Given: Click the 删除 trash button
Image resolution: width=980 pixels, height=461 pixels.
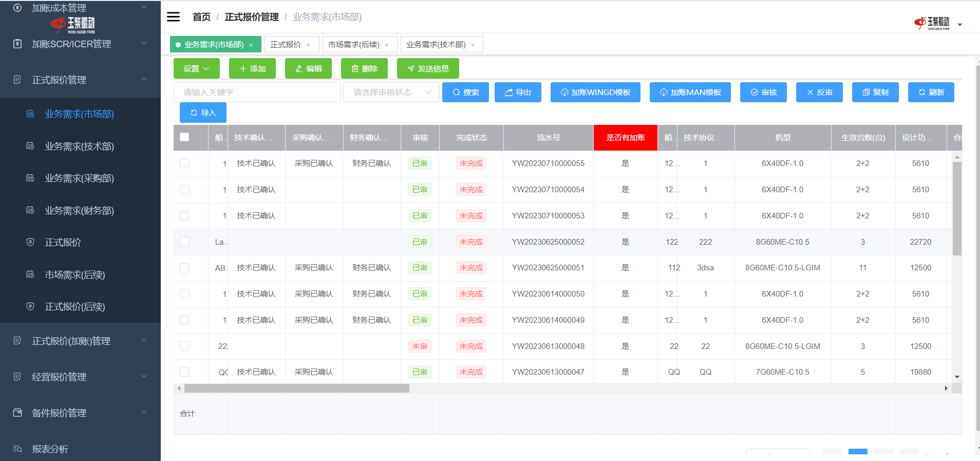Looking at the screenshot, I should 364,69.
